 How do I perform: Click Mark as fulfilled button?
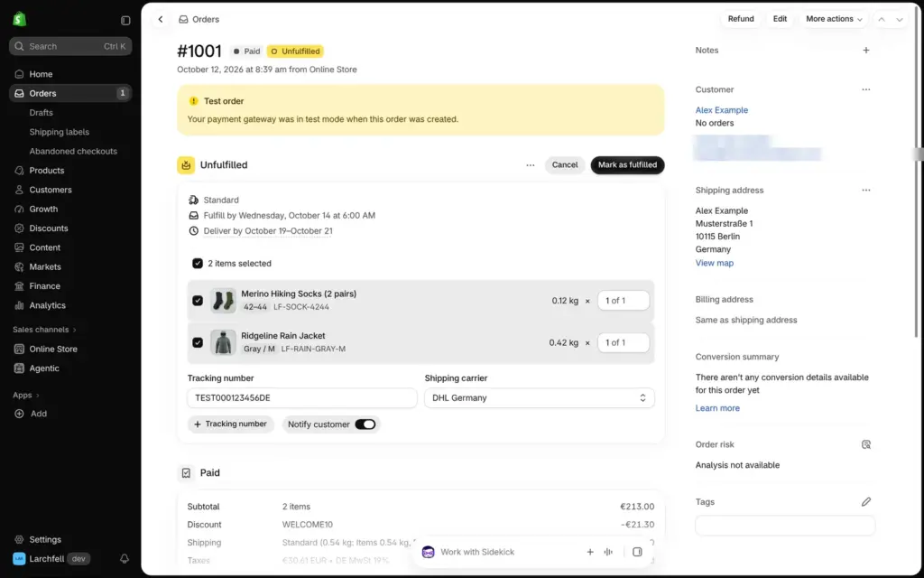coord(628,165)
